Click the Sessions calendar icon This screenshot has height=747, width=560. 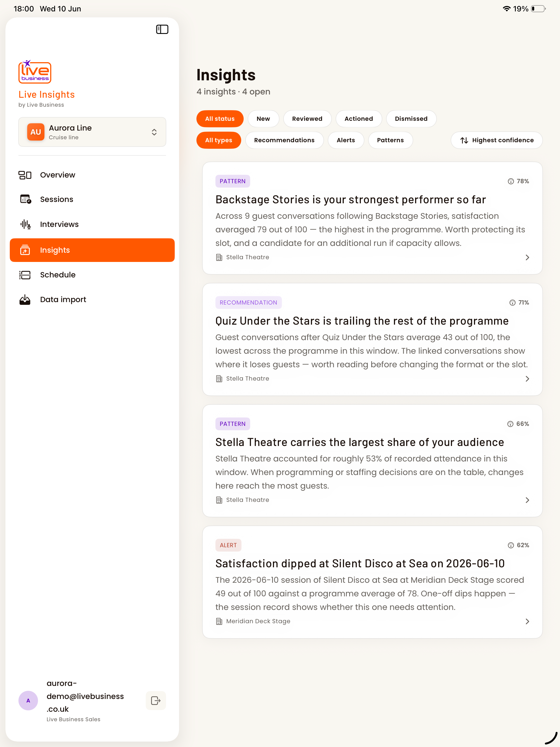point(25,199)
